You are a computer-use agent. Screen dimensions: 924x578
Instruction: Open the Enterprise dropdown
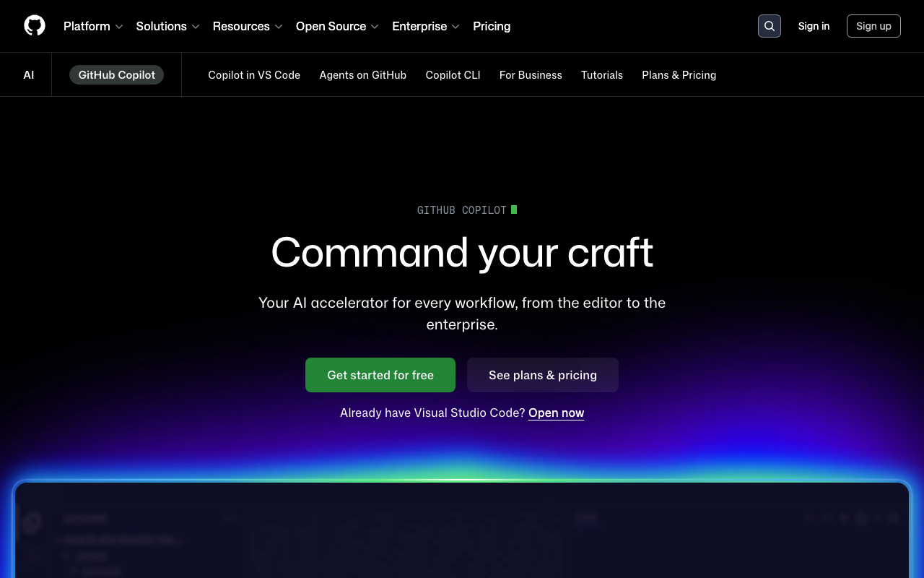[425, 26]
